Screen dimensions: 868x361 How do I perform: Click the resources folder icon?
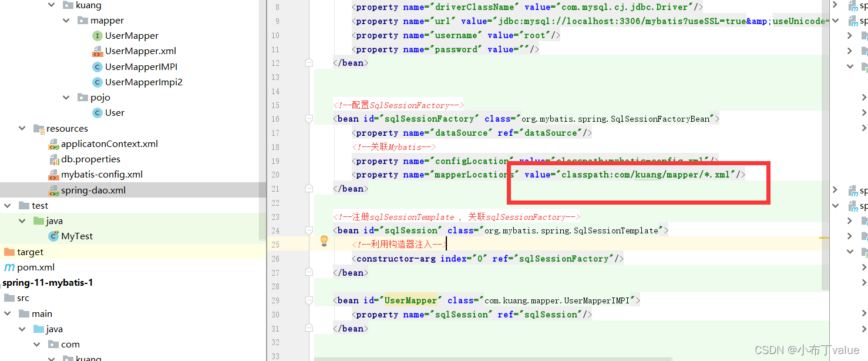click(39, 129)
